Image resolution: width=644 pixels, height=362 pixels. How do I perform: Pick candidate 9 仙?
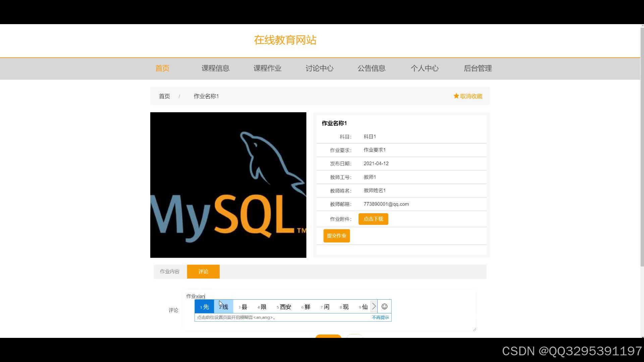click(x=363, y=307)
